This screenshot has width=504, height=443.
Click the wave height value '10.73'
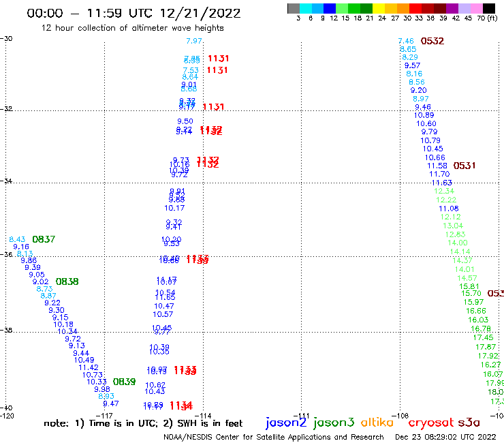tap(92, 375)
